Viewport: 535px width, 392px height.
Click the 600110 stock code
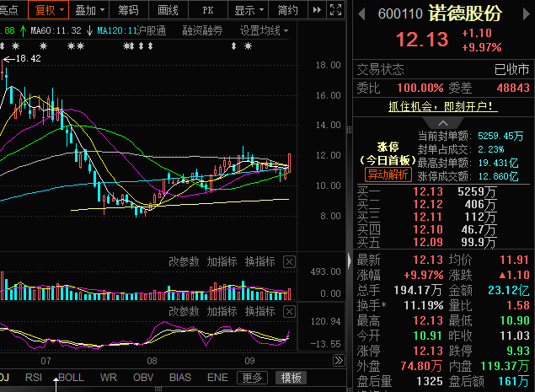[400, 14]
